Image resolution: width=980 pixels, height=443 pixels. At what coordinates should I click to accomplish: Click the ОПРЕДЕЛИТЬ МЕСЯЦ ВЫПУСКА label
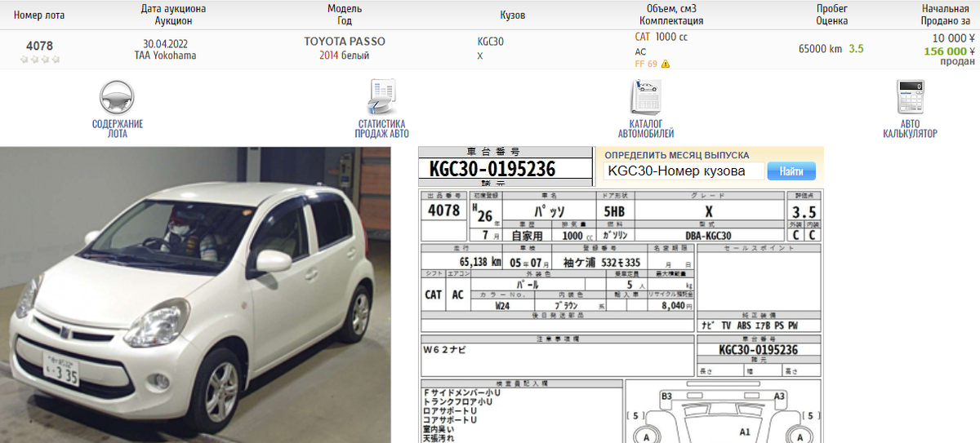pyautogui.click(x=676, y=155)
